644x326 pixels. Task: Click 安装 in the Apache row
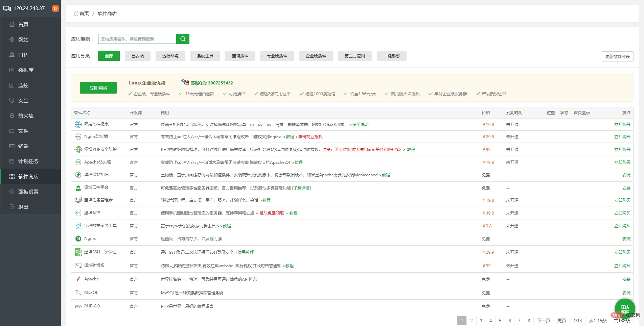coord(626,279)
